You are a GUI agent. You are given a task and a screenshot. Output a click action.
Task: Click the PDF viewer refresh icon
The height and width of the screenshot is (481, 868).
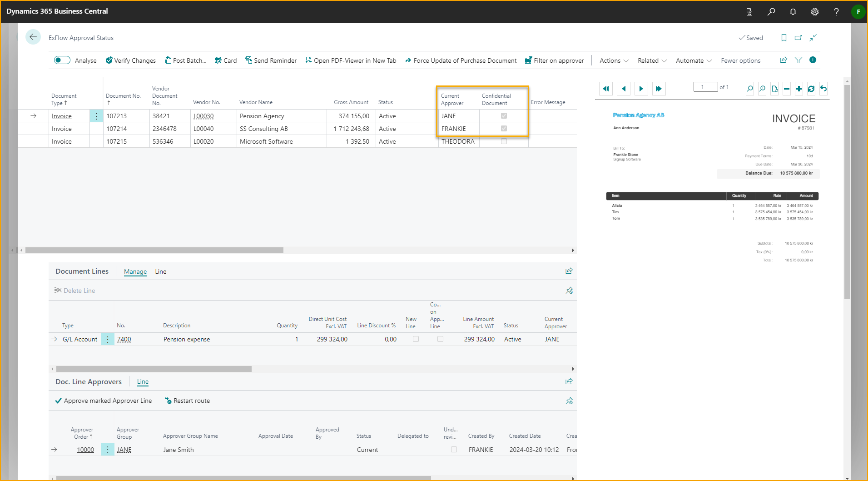(x=811, y=89)
